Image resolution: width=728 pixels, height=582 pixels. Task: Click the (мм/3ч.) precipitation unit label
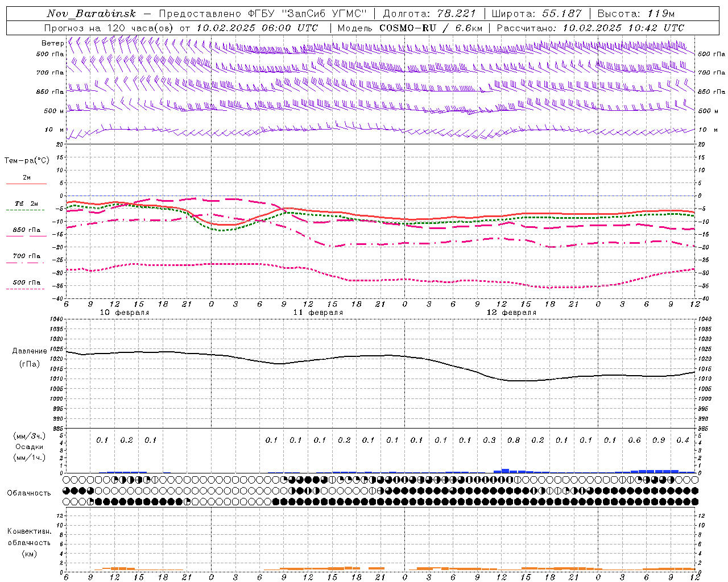point(30,436)
